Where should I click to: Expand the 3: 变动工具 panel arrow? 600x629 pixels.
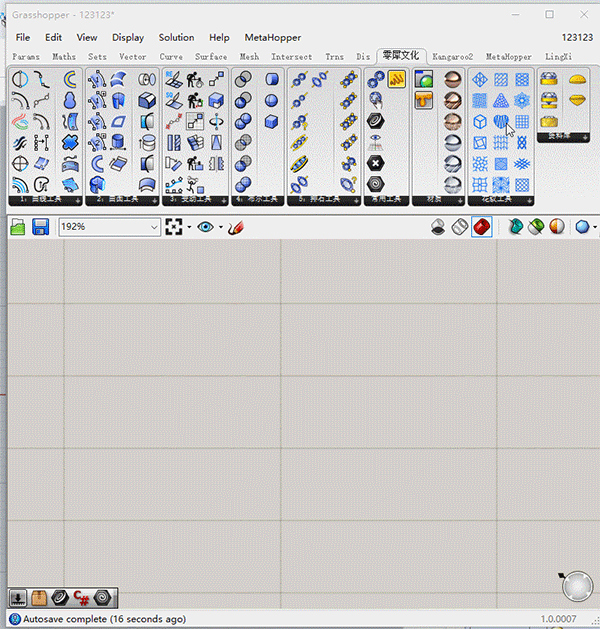pos(223,201)
